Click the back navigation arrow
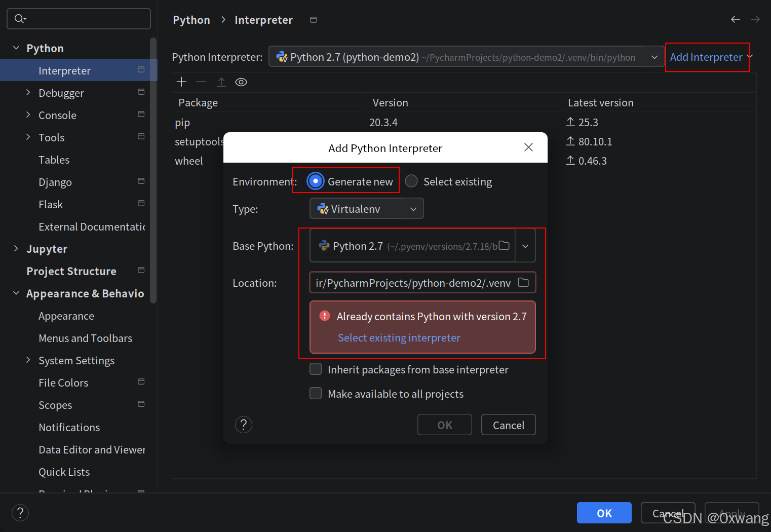This screenshot has height=532, width=771. 736,19
